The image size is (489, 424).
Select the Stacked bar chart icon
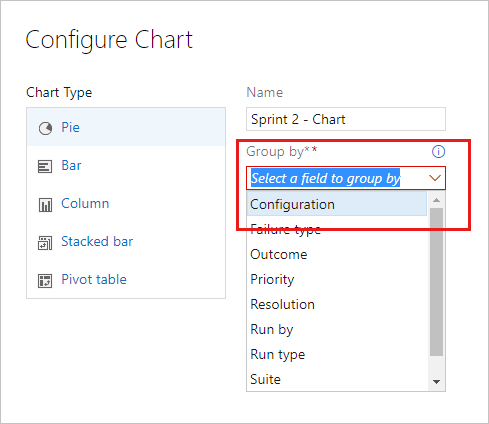pos(45,243)
